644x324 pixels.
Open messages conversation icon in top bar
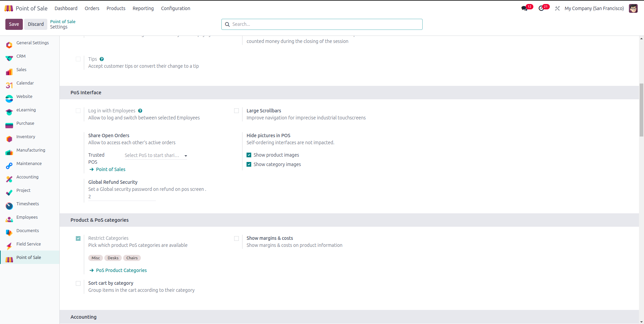pos(524,8)
